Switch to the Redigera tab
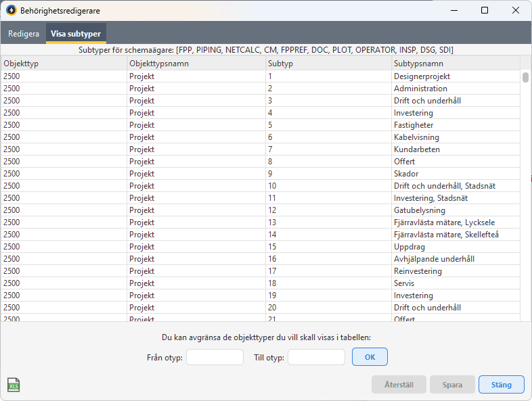The width and height of the screenshot is (532, 401). pos(24,33)
